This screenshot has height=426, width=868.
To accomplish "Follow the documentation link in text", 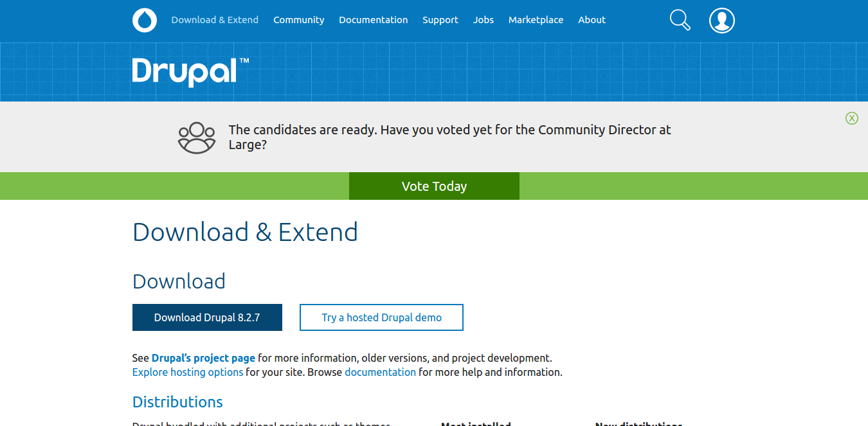I will point(381,372).
